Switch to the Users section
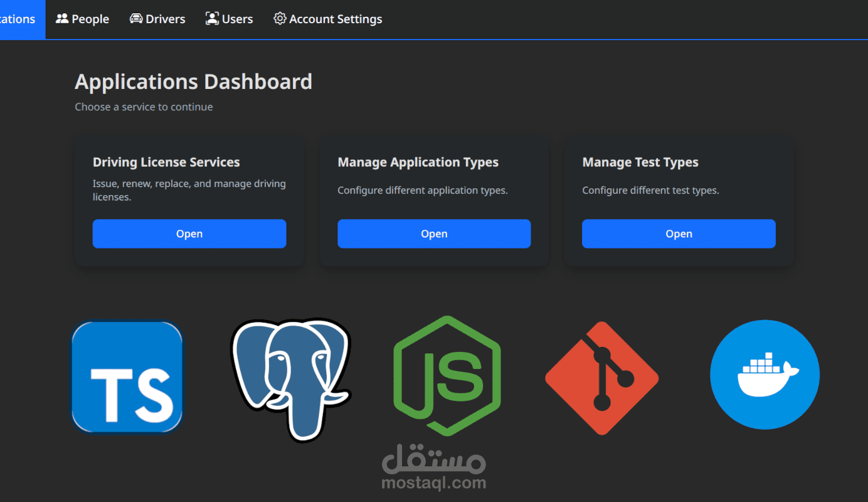Image resolution: width=868 pixels, height=502 pixels. [x=229, y=19]
